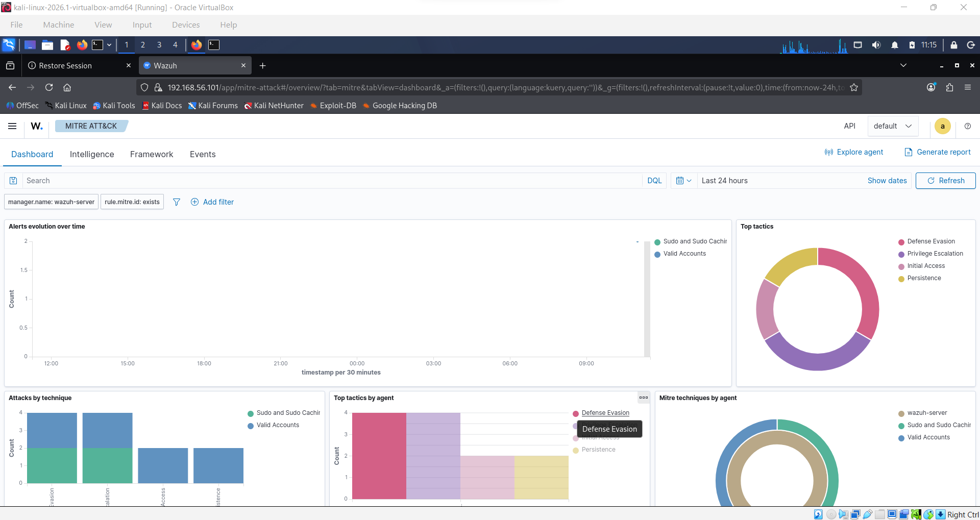
Task: Open the Firefox account icon
Action: click(x=932, y=87)
